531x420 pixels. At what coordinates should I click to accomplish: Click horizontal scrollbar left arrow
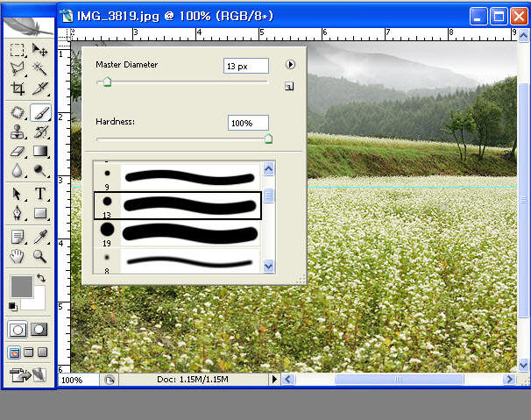288,379
